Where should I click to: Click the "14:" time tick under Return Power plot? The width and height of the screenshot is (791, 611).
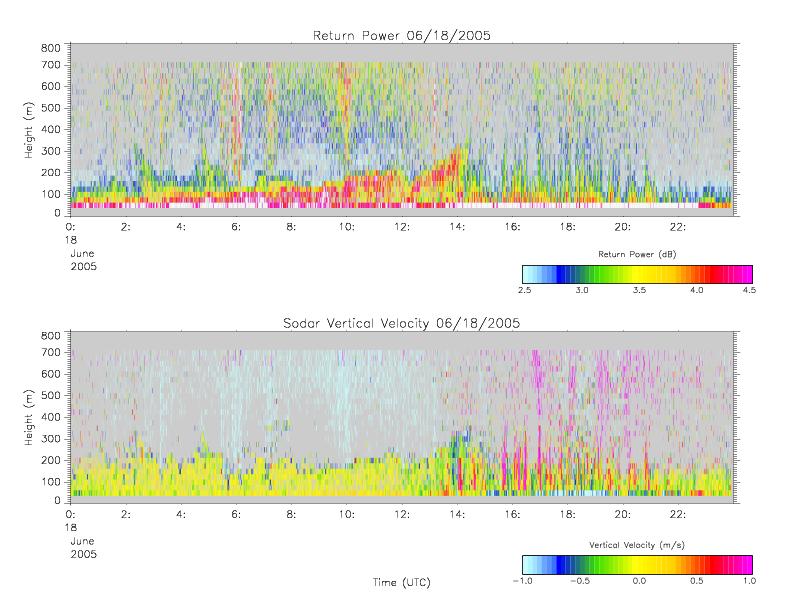(x=457, y=227)
